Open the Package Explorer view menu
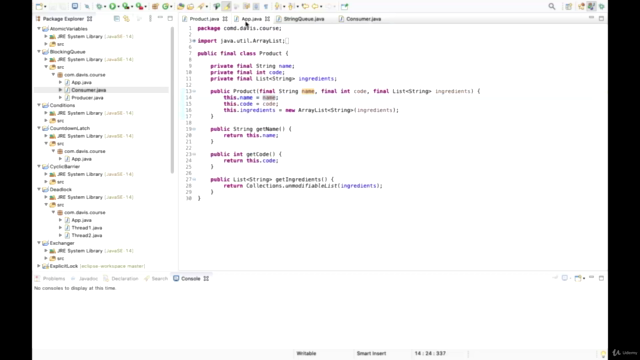This screenshot has height=360, width=640. [150, 19]
